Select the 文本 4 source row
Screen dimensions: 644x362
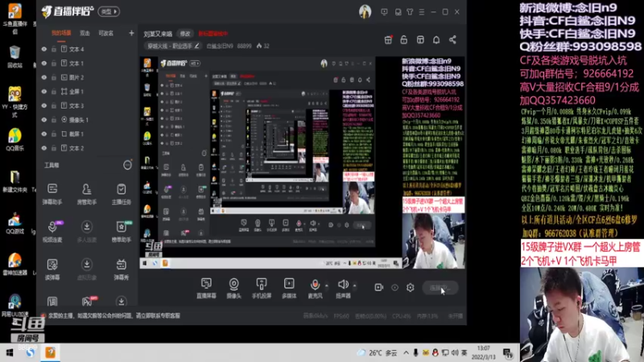87,49
